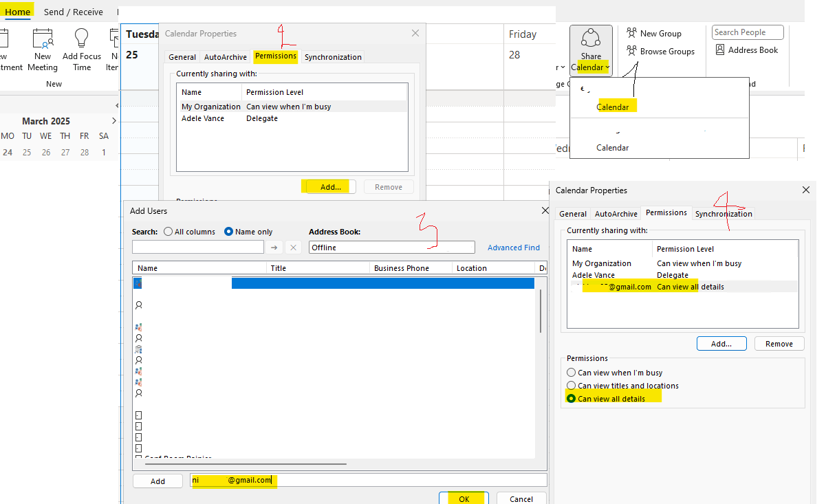Remove the selected sharing permission

click(x=779, y=343)
